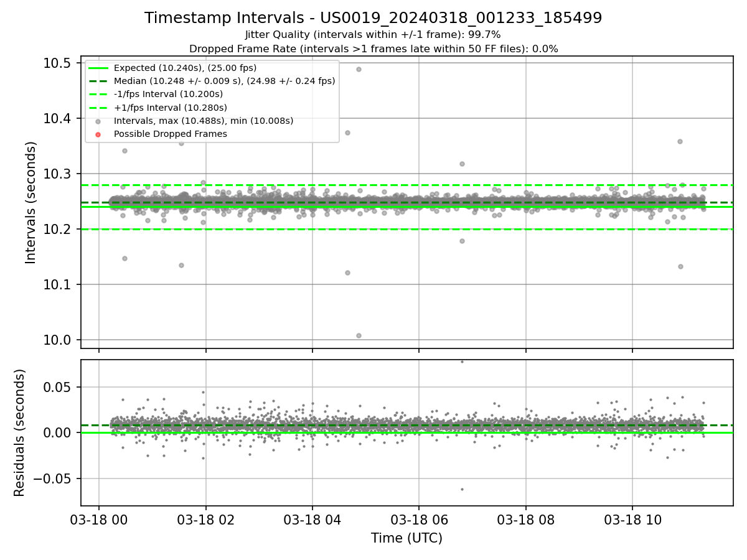Select legend entry 'Expected (10.240s), (25.00 fps)'
747x560 pixels.
point(185,68)
